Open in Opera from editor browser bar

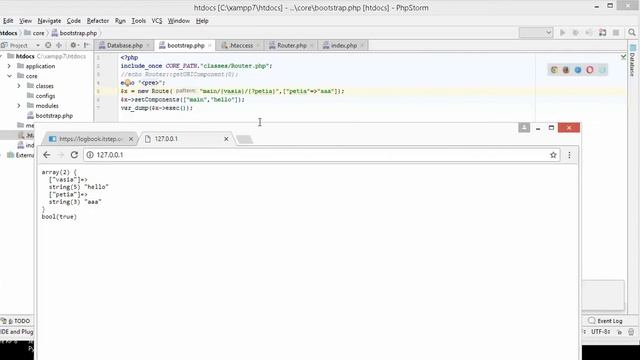tap(590, 70)
